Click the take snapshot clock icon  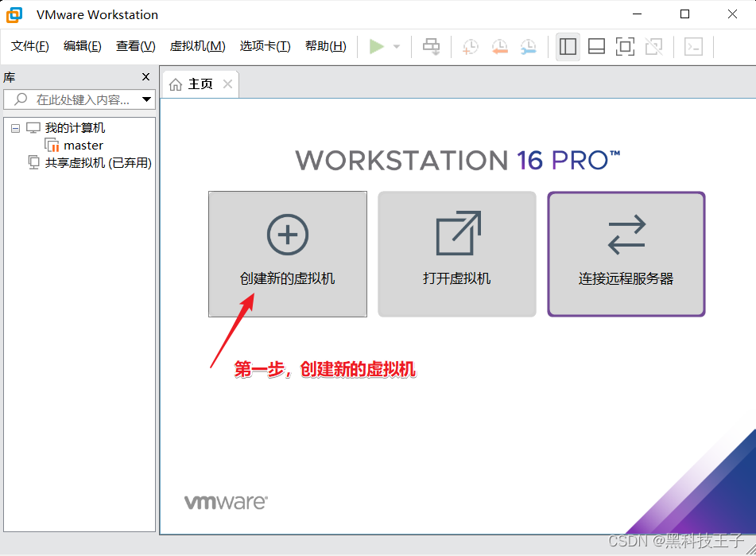tap(470, 47)
